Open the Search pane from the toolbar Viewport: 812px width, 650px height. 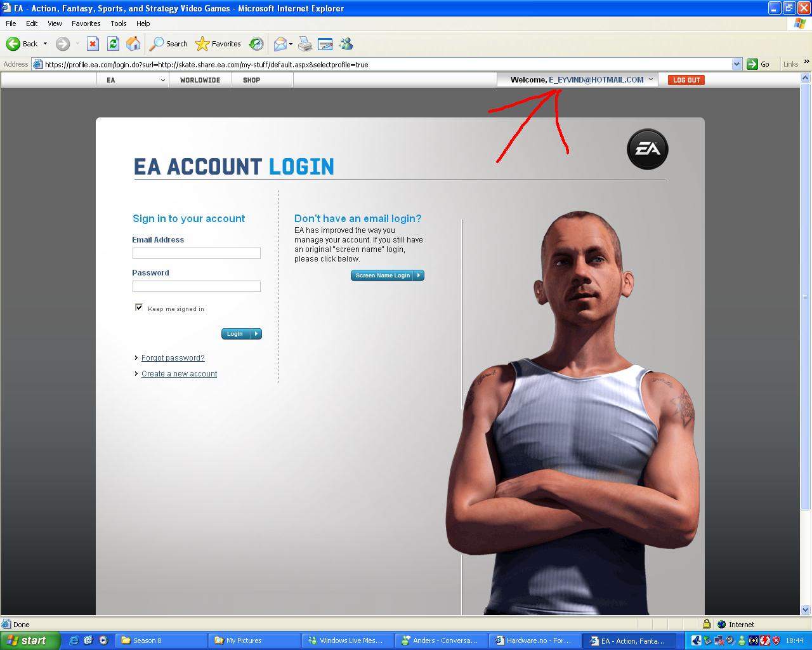click(169, 44)
